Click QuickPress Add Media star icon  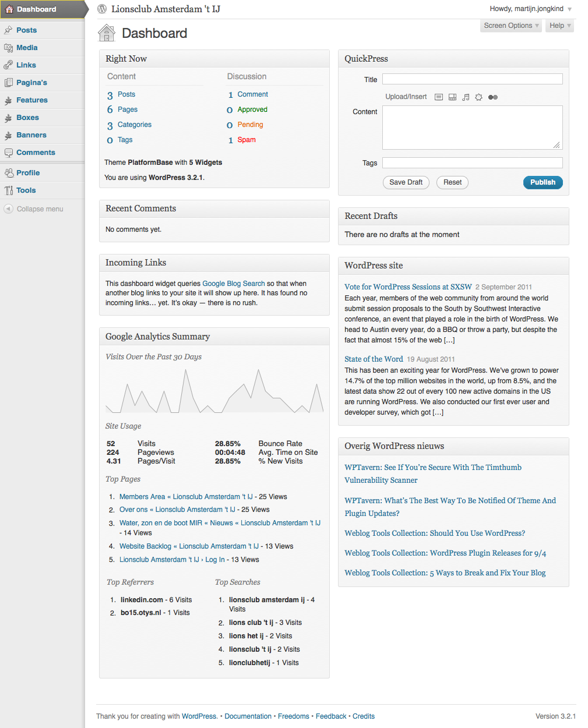(478, 97)
